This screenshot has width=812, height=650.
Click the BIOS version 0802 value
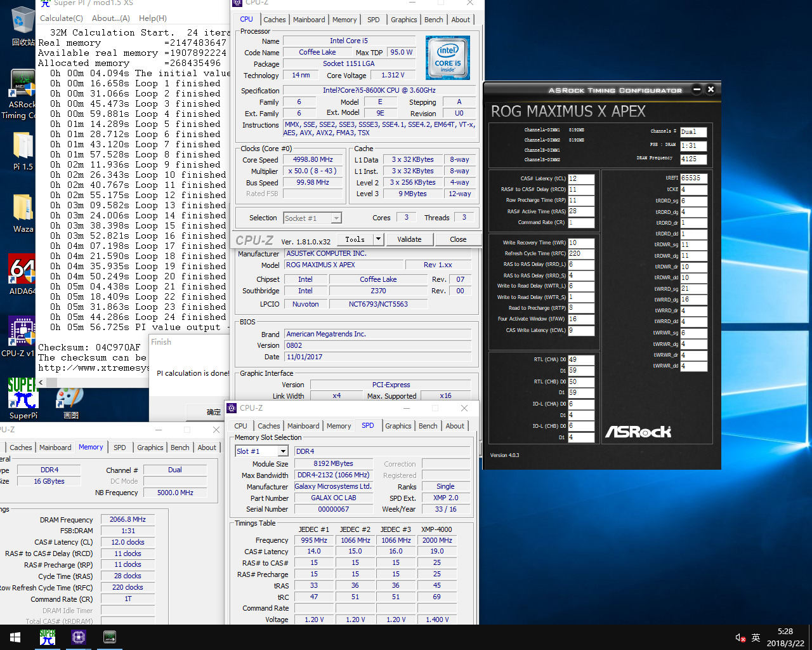(x=377, y=346)
